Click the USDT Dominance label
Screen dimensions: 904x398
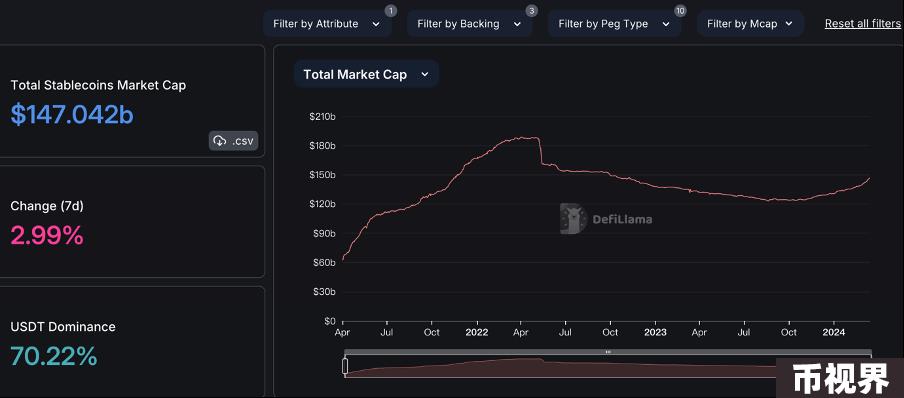pos(63,326)
